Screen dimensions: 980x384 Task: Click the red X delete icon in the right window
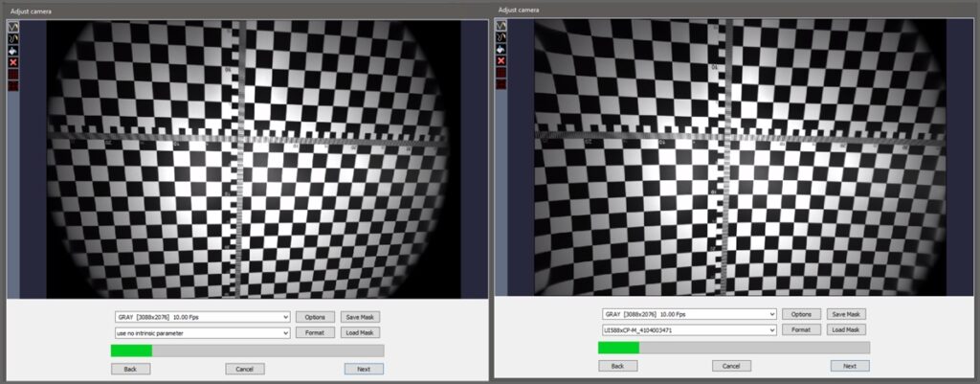point(501,61)
